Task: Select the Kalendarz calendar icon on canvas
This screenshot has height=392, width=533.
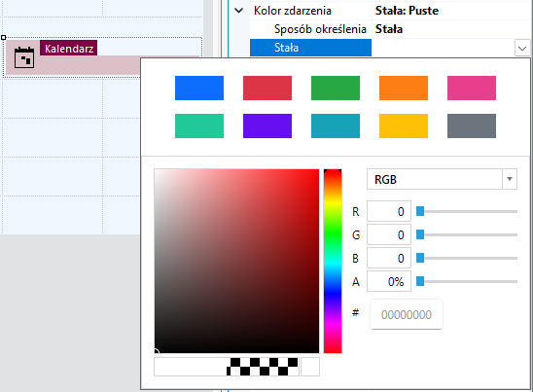Action: pyautogui.click(x=24, y=57)
